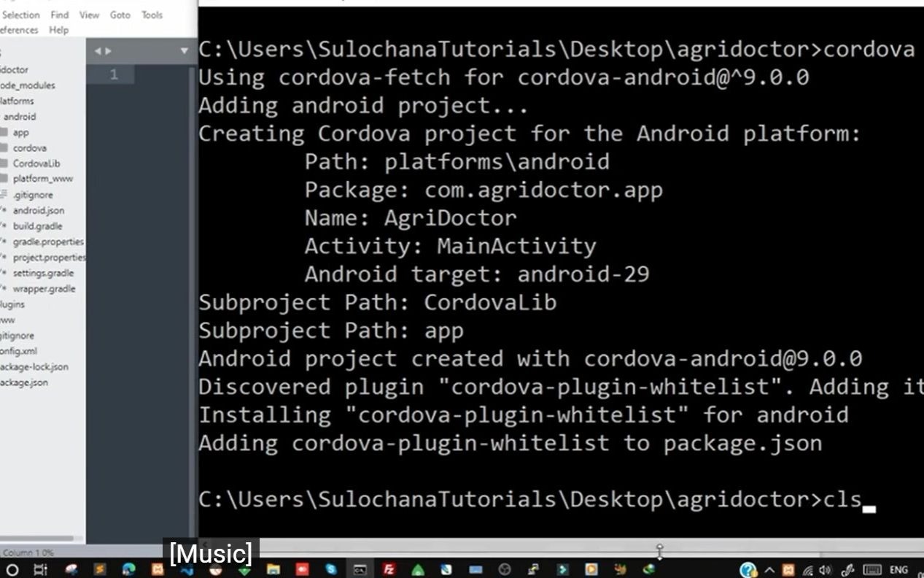Open Task View from the taskbar
Viewport: 924px width, 578px height.
40,570
